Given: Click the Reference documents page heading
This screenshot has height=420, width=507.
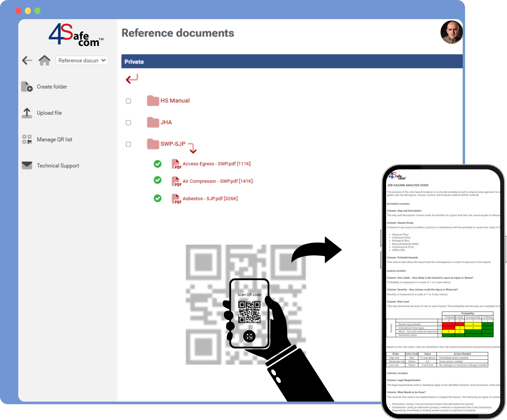Looking at the screenshot, I should [x=178, y=33].
